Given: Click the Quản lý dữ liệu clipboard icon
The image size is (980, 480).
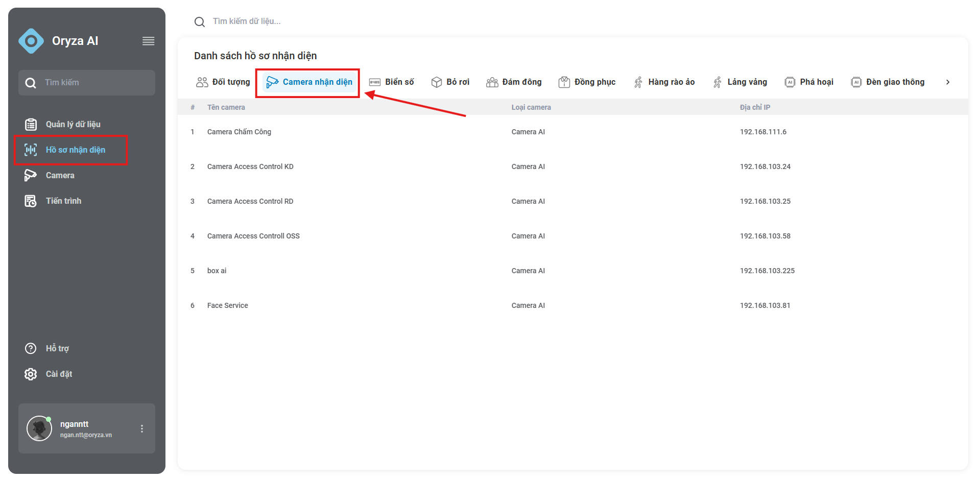Looking at the screenshot, I should [x=31, y=124].
